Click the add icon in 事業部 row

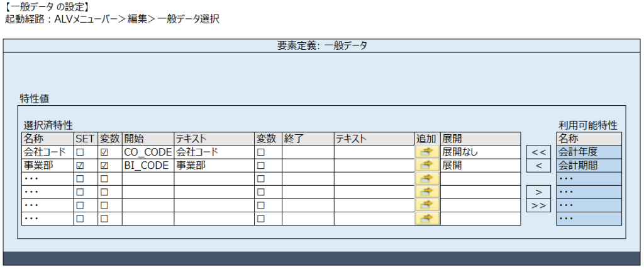pos(427,165)
